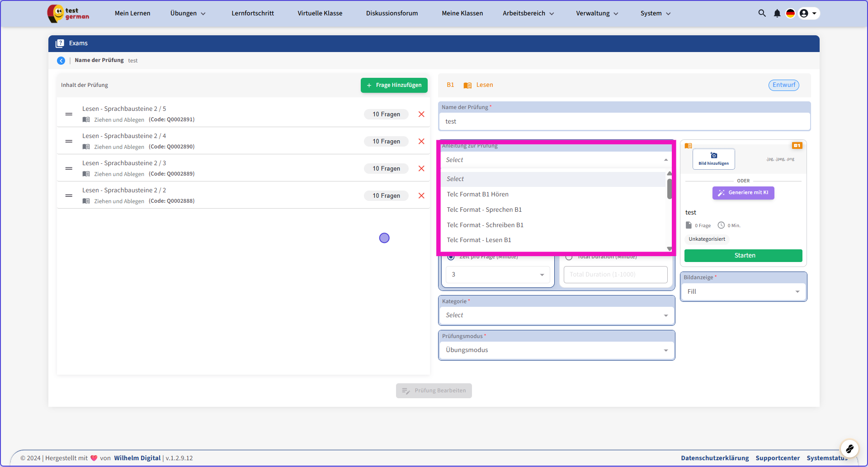Expand the Kategorie dropdown
Screen dimensions: 868x467
pyautogui.click(x=556, y=315)
